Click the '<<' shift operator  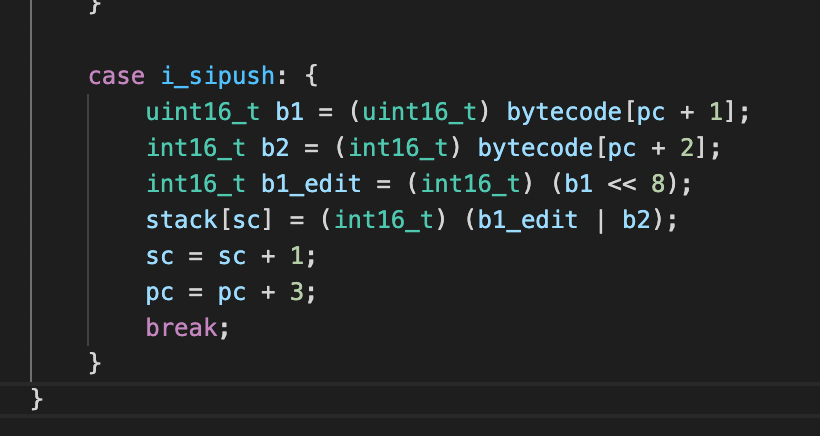[x=621, y=184]
